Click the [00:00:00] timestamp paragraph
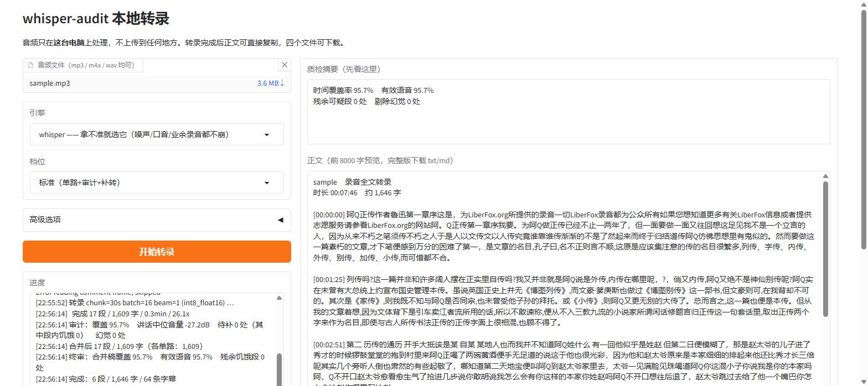The height and width of the screenshot is (386, 868). click(x=564, y=236)
